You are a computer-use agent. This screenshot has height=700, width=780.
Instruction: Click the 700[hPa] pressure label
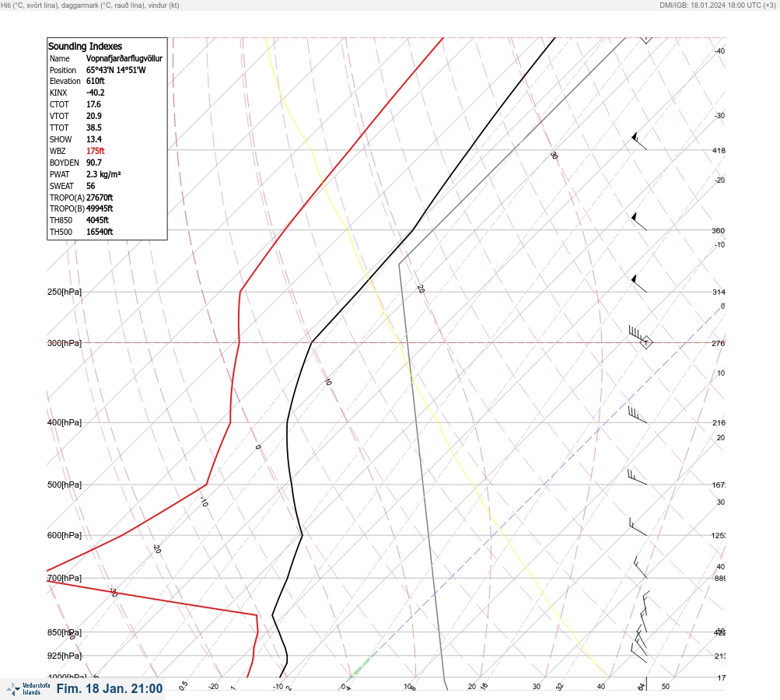[x=65, y=578]
